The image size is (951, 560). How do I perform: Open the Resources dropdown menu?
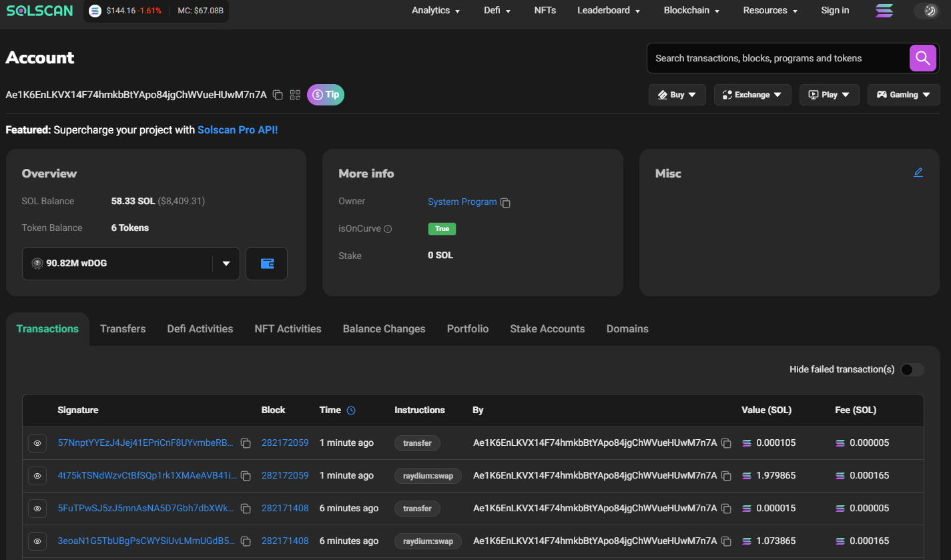(x=770, y=11)
